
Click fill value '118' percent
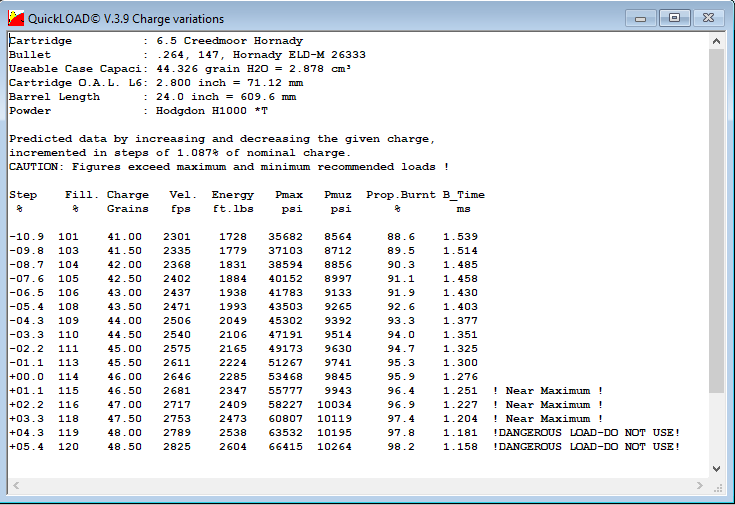68,419
